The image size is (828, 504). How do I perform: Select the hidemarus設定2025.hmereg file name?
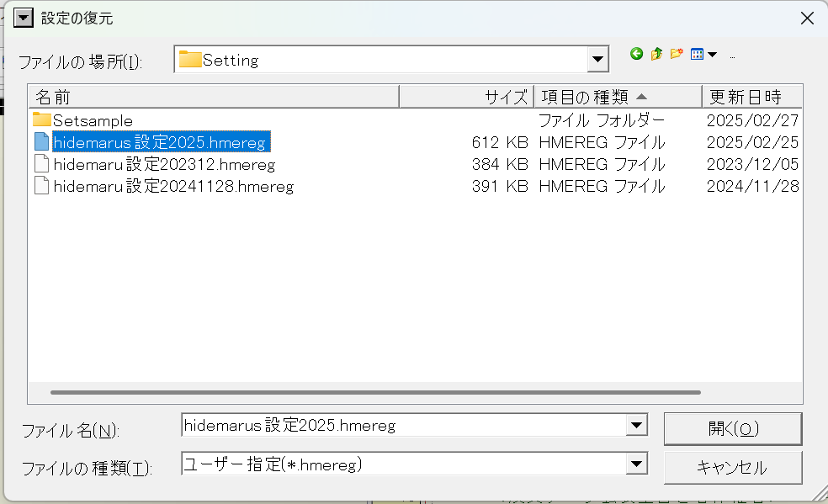[x=161, y=142]
